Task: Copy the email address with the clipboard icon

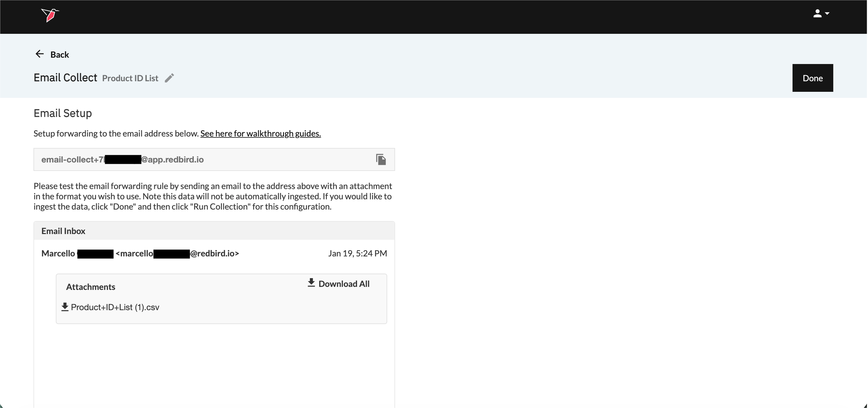Action: coord(381,159)
